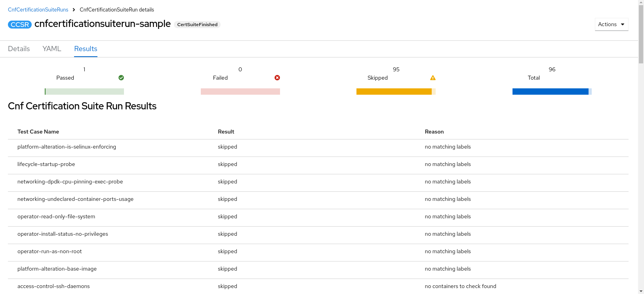Switch to the Details tab
Screen dimensions: 644x294
click(19, 49)
